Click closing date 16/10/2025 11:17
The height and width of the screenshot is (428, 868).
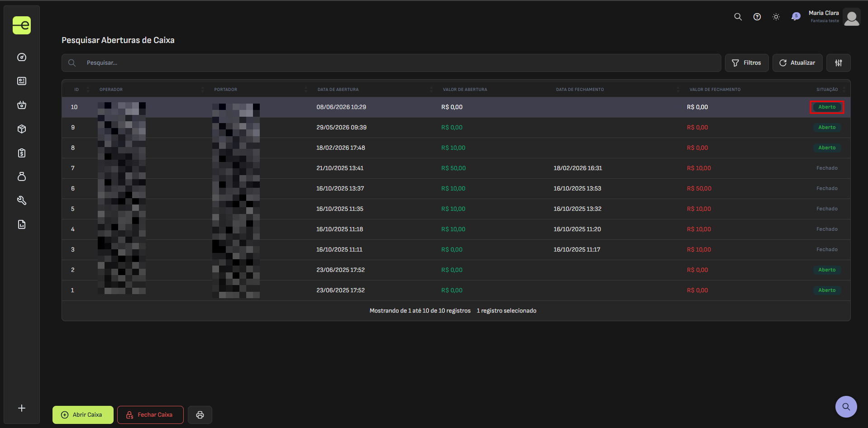coord(577,250)
